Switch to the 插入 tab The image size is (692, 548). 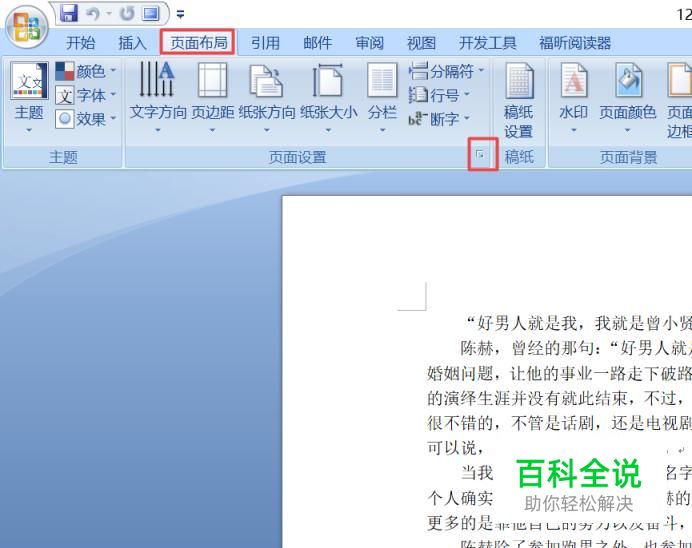tap(132, 43)
